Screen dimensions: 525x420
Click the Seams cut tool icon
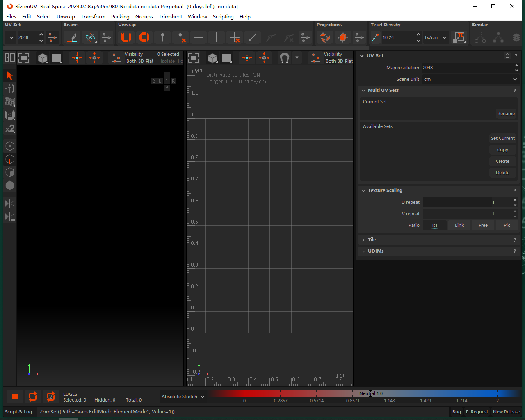click(x=73, y=37)
